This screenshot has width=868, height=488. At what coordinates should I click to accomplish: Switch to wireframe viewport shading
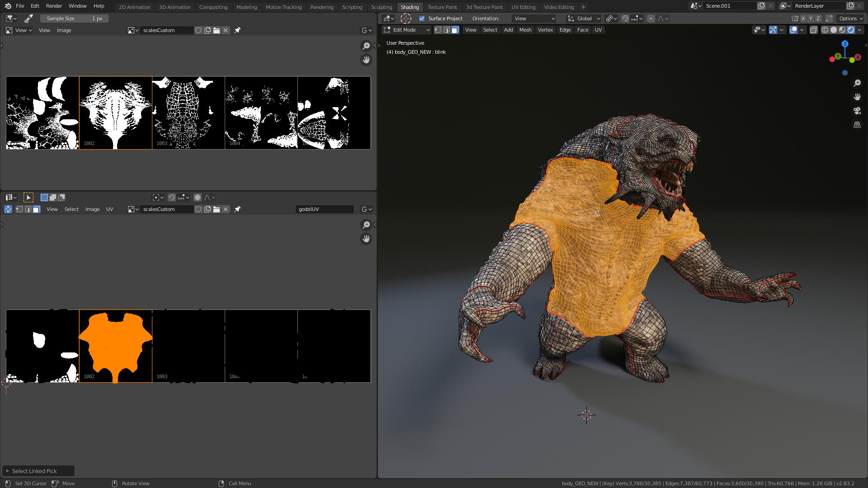coord(825,30)
